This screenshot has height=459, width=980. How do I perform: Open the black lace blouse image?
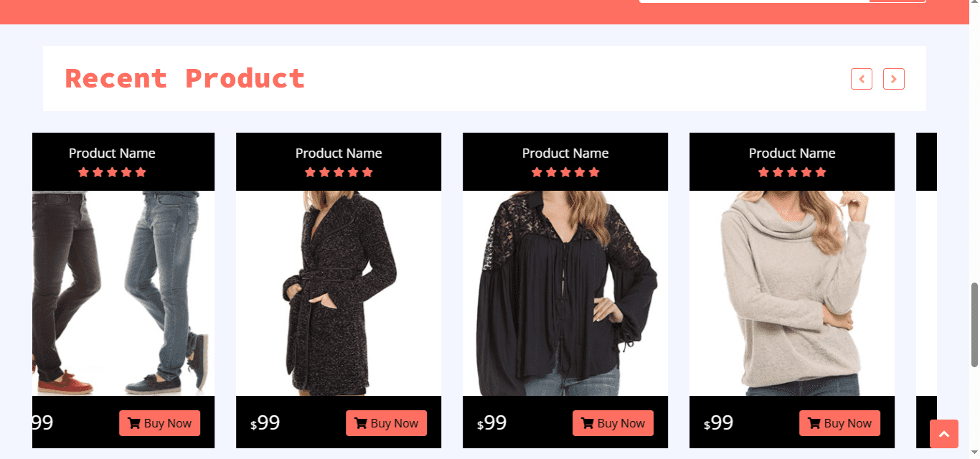click(x=565, y=293)
